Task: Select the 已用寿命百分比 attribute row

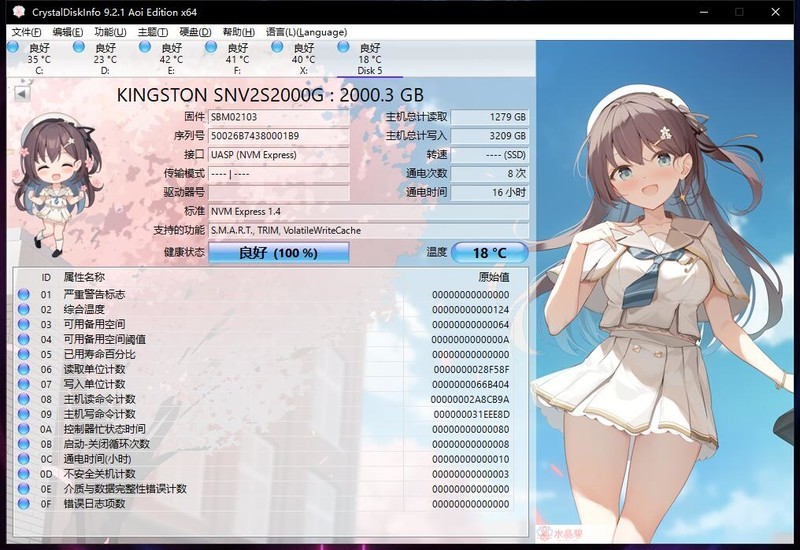Action: [x=100, y=355]
